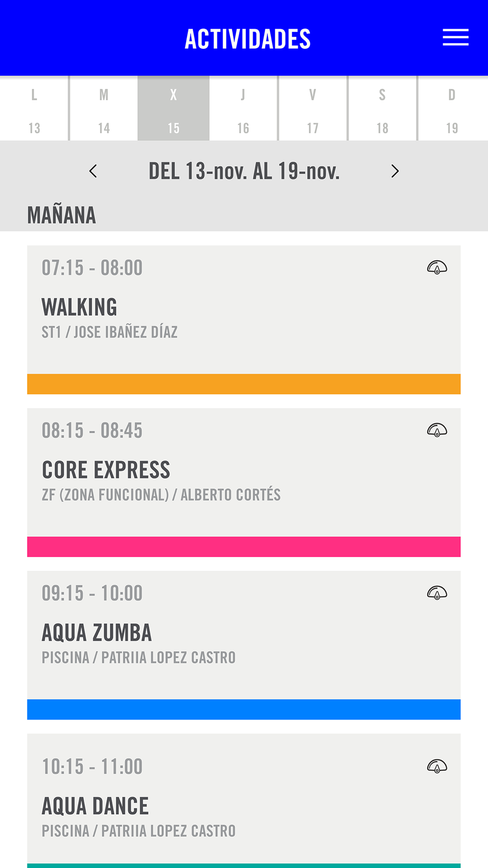
Task: Open the Walking class title
Action: [80, 308]
